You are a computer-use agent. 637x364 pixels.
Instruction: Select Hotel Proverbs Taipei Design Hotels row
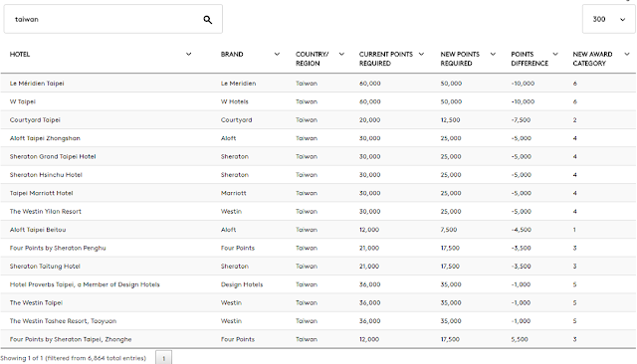click(318, 284)
